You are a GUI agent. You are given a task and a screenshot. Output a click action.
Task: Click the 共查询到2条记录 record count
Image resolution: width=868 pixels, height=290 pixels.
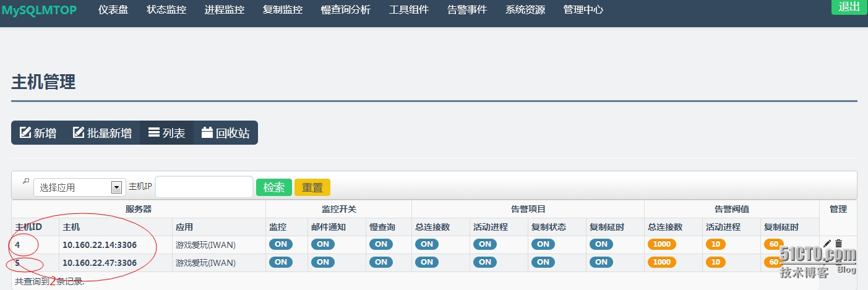click(x=49, y=281)
